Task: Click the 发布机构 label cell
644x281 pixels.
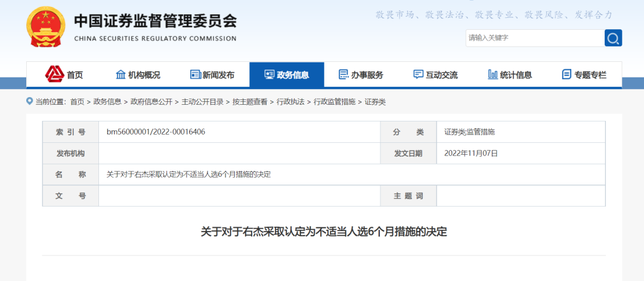Action: click(70, 154)
